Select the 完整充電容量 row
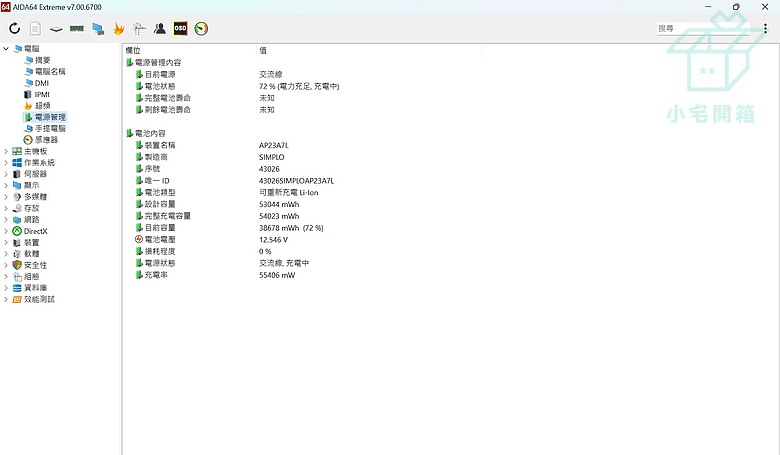The height and width of the screenshot is (455, 780). [x=217, y=216]
